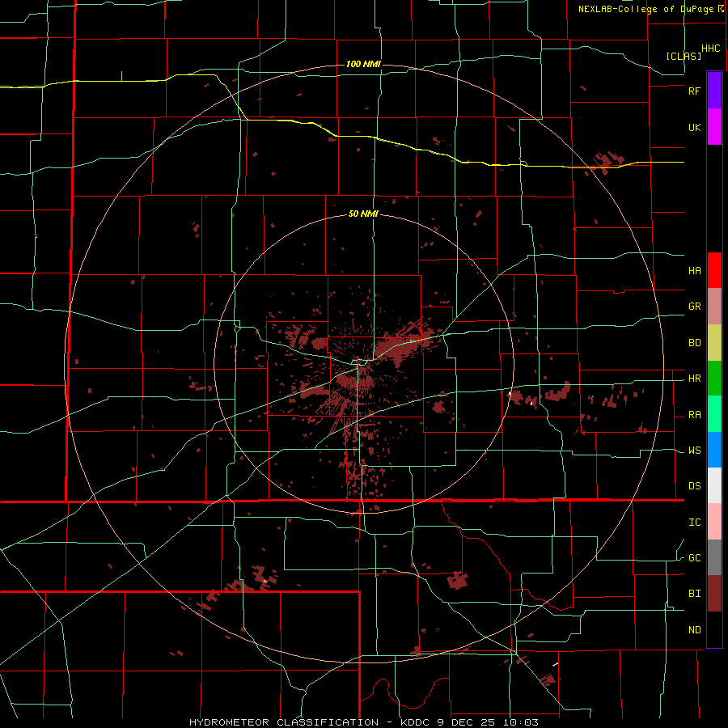
Task: Click the NEXLAB-College of DuPage title
Action: (x=645, y=9)
